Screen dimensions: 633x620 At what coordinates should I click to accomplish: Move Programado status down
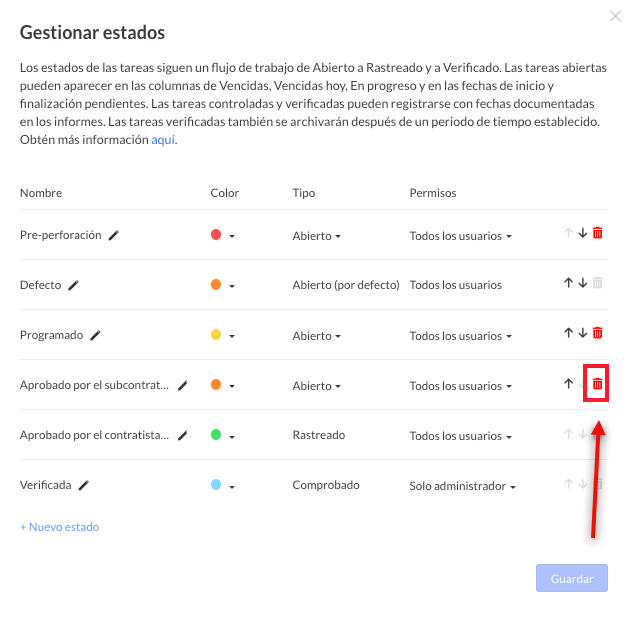583,333
